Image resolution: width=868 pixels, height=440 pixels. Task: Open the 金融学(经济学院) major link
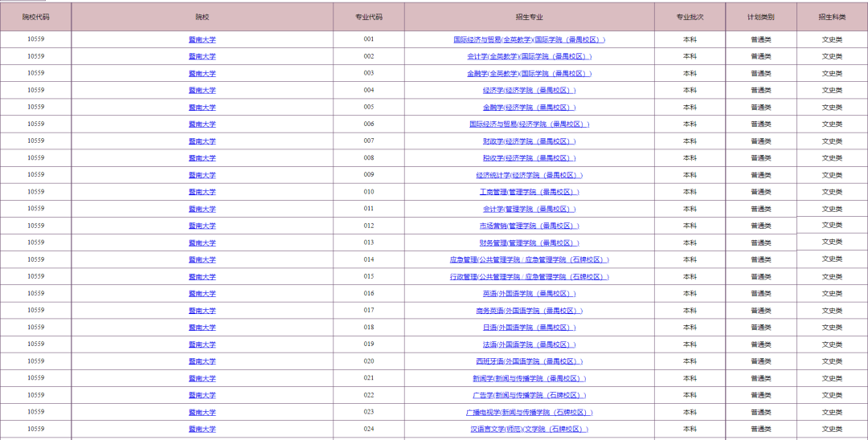pos(529,108)
